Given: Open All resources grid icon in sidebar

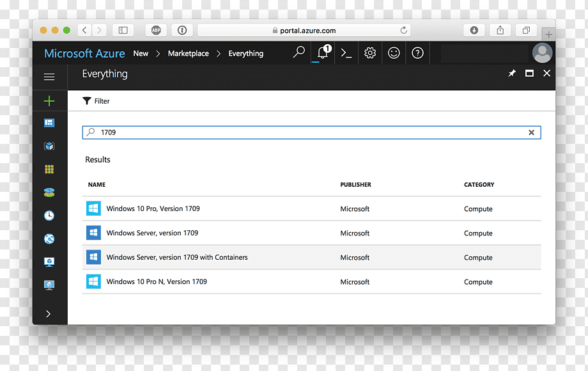Looking at the screenshot, I should click(x=49, y=169).
